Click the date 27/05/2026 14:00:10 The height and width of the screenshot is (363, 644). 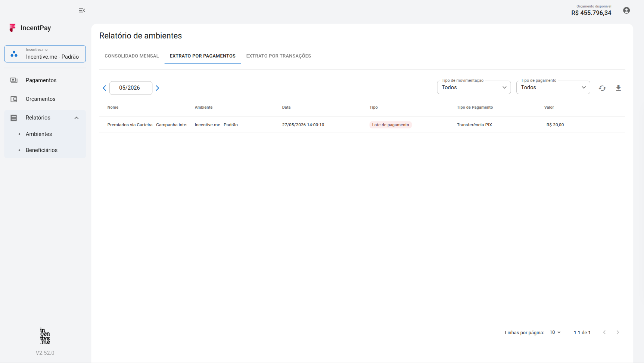(x=303, y=125)
